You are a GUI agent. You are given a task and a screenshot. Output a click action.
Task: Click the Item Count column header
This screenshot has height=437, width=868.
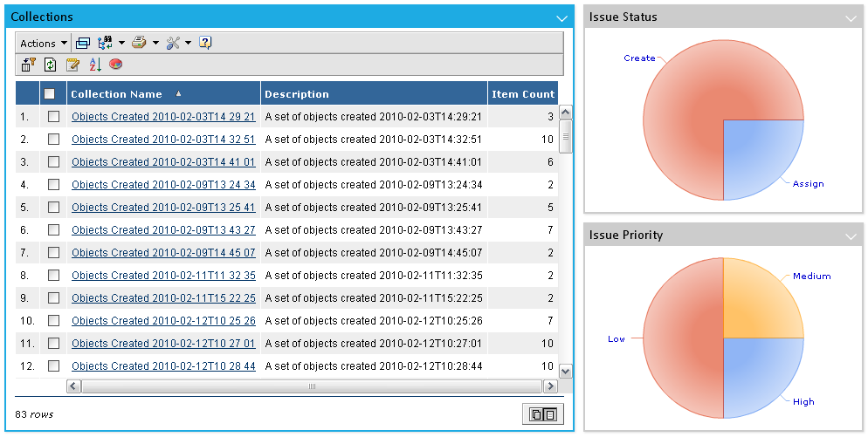pyautogui.click(x=522, y=94)
